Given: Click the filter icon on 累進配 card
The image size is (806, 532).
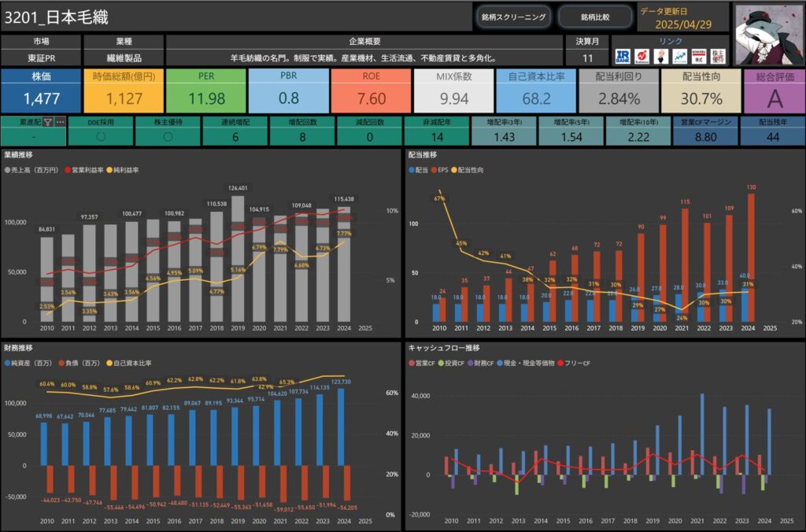Looking at the screenshot, I should click(48, 122).
